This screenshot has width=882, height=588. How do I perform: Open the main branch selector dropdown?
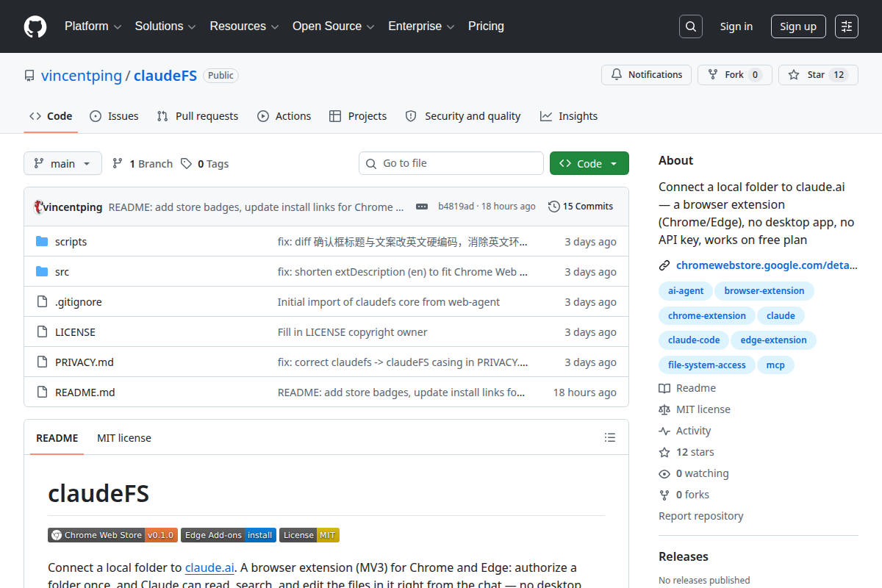click(62, 163)
